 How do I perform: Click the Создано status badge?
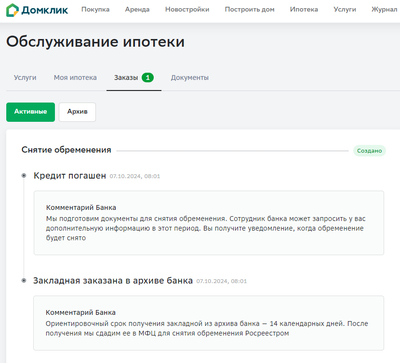[369, 151]
